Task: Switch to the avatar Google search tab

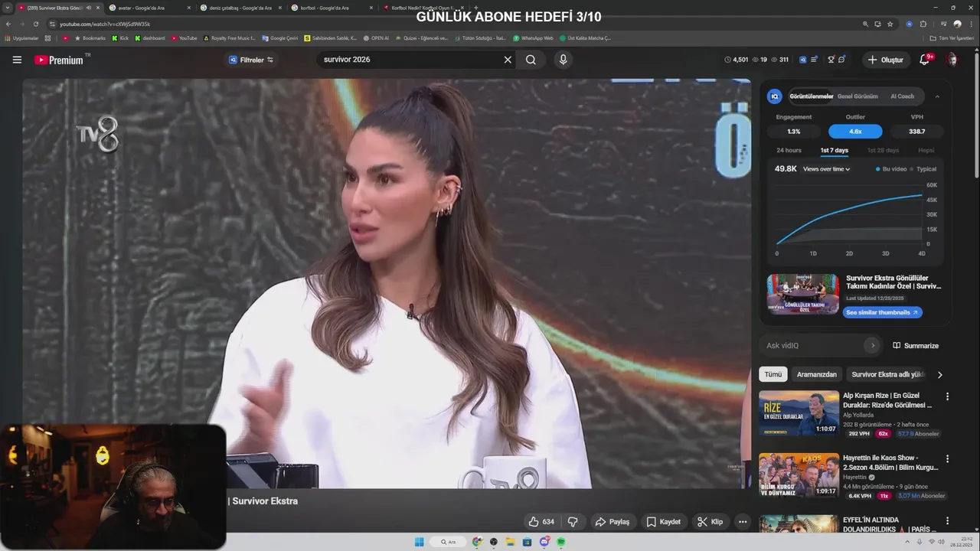Action: click(149, 8)
